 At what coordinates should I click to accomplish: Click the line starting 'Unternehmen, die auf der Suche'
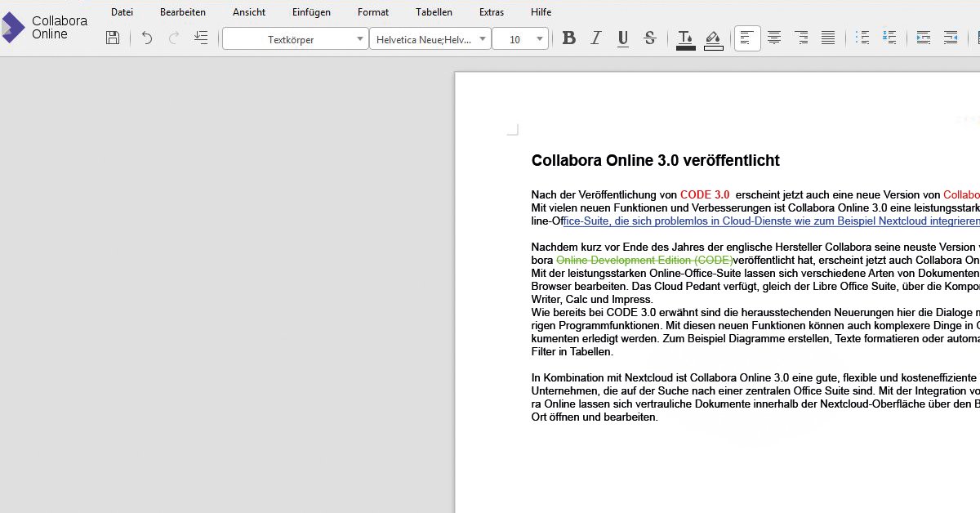(755, 391)
